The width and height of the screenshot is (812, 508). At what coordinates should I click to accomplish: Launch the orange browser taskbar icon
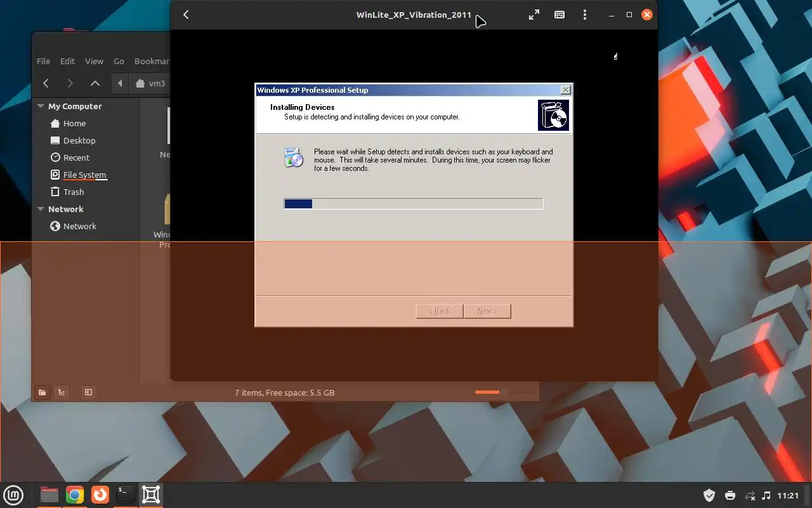(100, 495)
